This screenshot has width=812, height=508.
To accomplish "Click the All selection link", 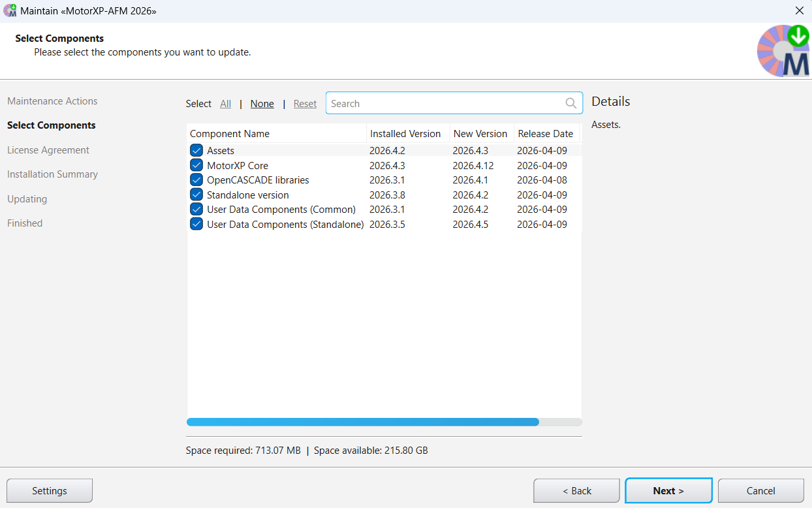I will [x=225, y=104].
